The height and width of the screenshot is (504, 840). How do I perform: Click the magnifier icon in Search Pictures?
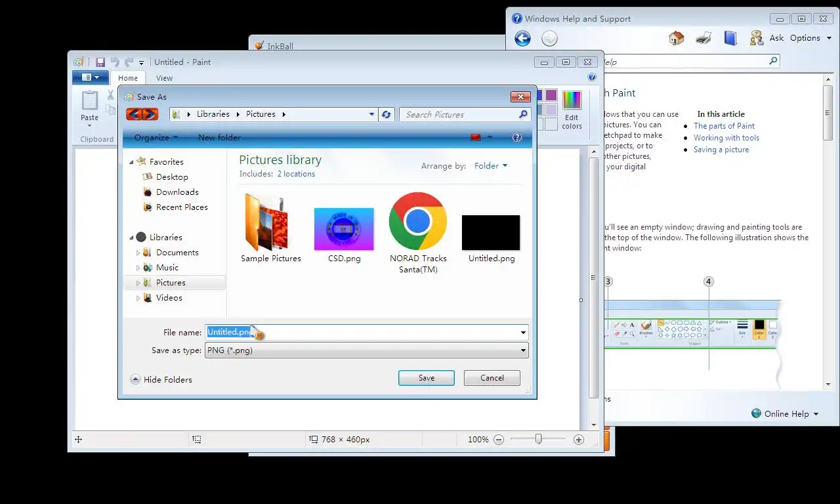click(523, 114)
